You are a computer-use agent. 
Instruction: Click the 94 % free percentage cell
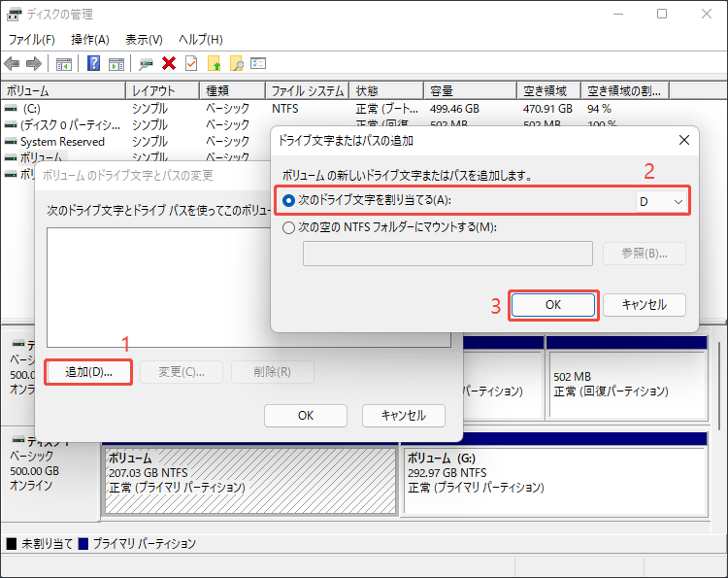click(x=599, y=109)
